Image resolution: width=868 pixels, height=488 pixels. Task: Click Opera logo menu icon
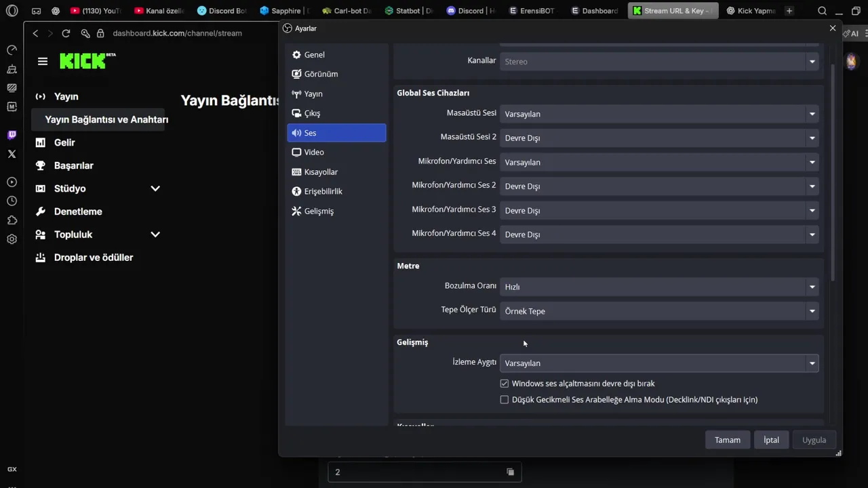click(12, 11)
